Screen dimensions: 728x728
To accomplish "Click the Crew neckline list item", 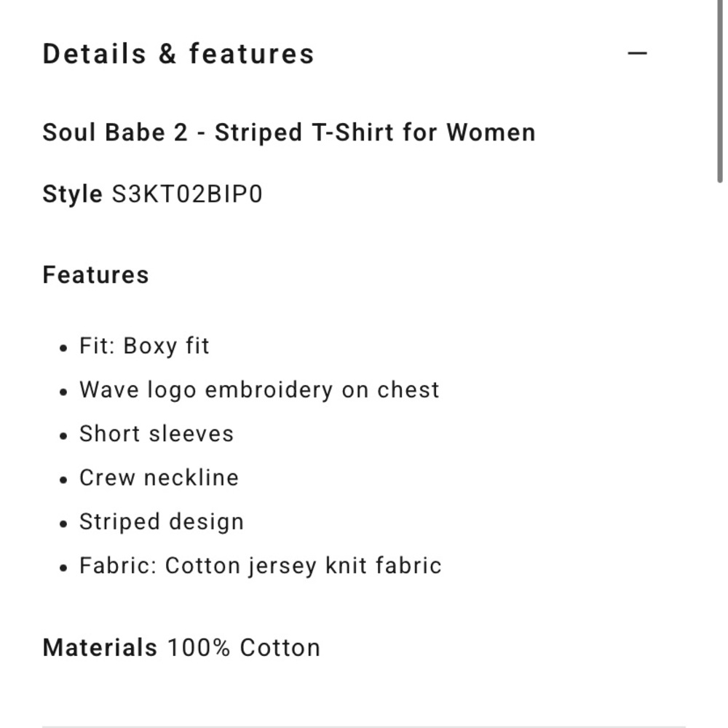I will click(x=159, y=478).
